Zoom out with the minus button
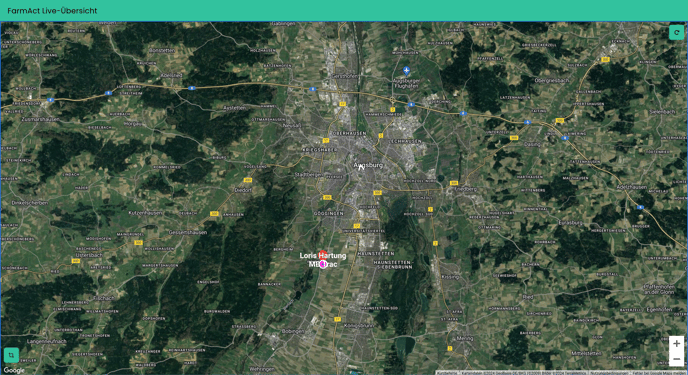Viewport: 688px width, 375px height. point(676,359)
